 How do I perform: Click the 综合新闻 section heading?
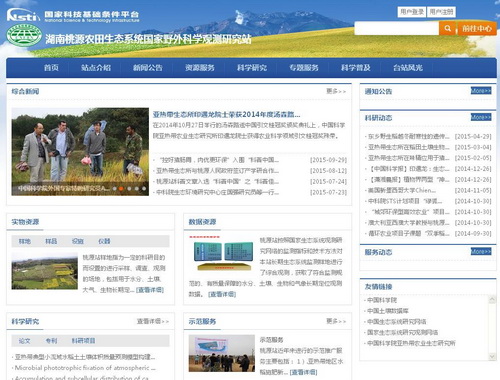pos(25,91)
